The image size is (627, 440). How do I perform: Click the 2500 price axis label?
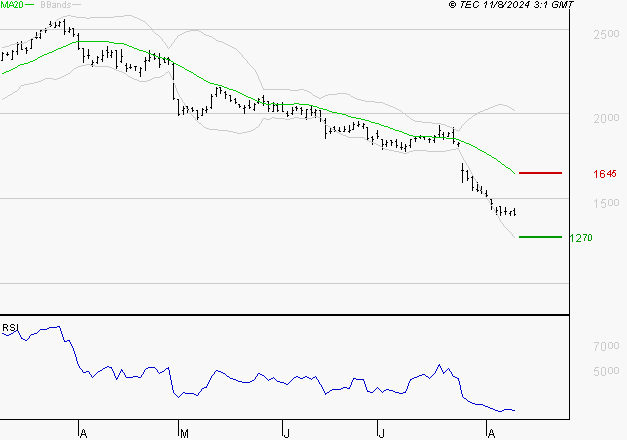(606, 34)
